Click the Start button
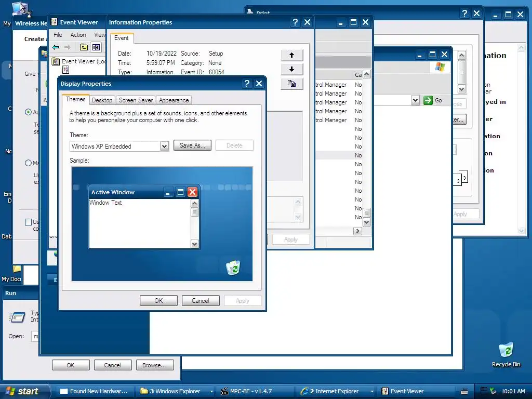 (x=22, y=391)
